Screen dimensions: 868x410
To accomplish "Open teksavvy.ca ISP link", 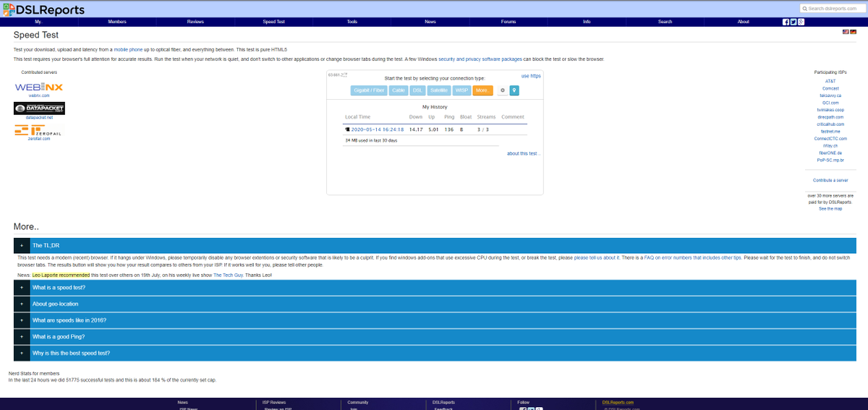I will coord(830,95).
